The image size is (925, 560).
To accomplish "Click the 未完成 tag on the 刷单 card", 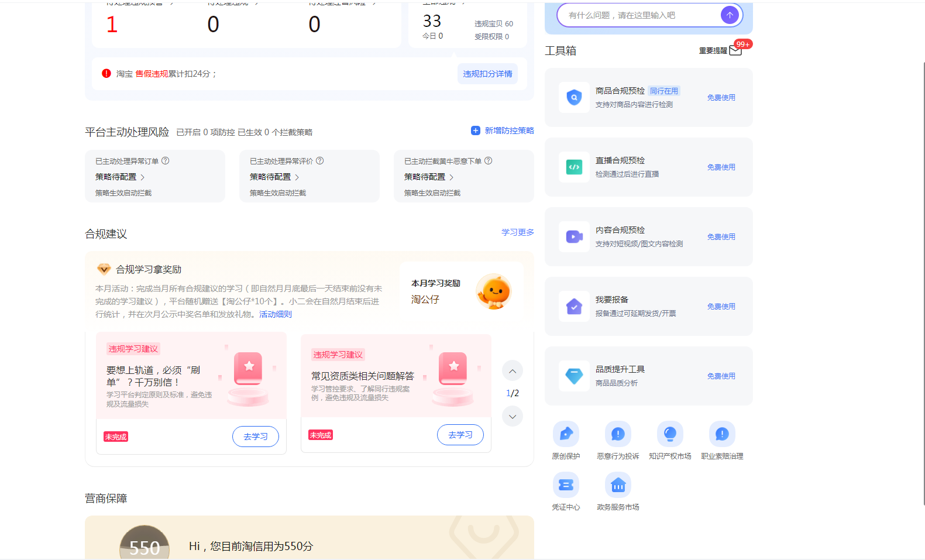I will [x=116, y=437].
